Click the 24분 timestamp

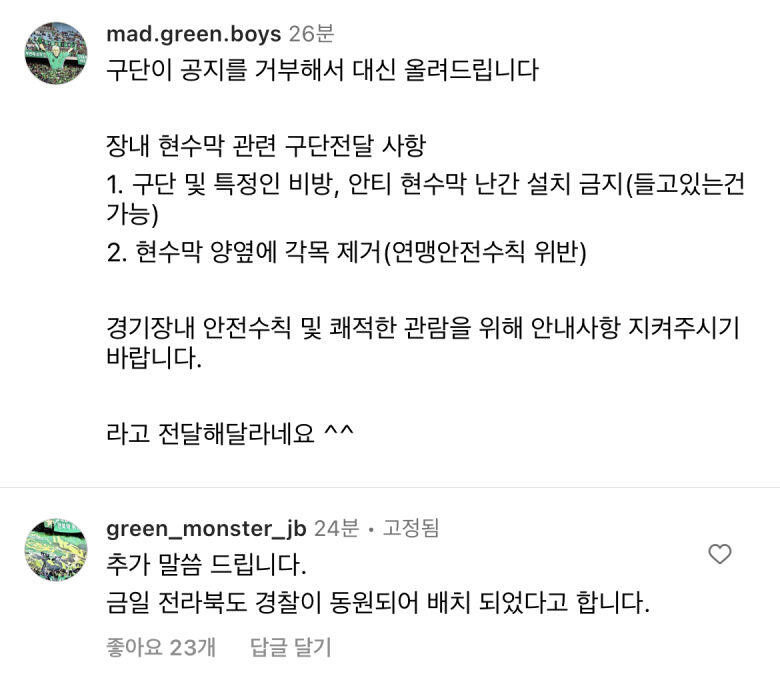tap(336, 528)
